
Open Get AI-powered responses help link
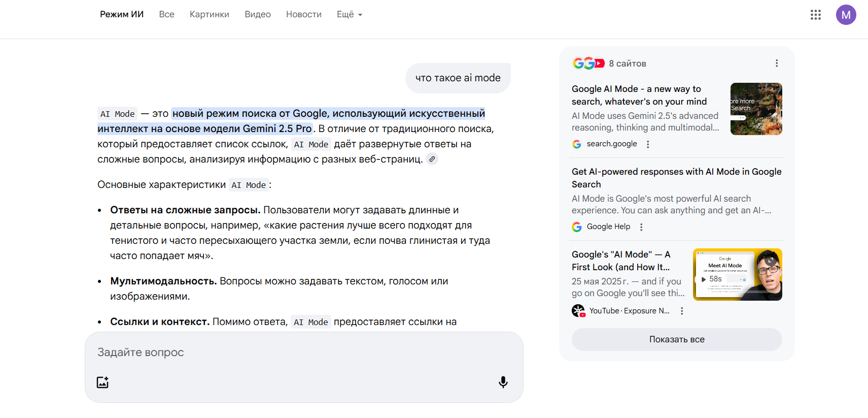click(x=676, y=178)
